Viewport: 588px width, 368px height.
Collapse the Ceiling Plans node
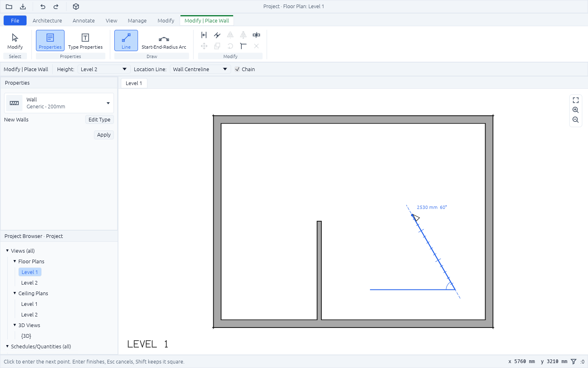[15, 293]
